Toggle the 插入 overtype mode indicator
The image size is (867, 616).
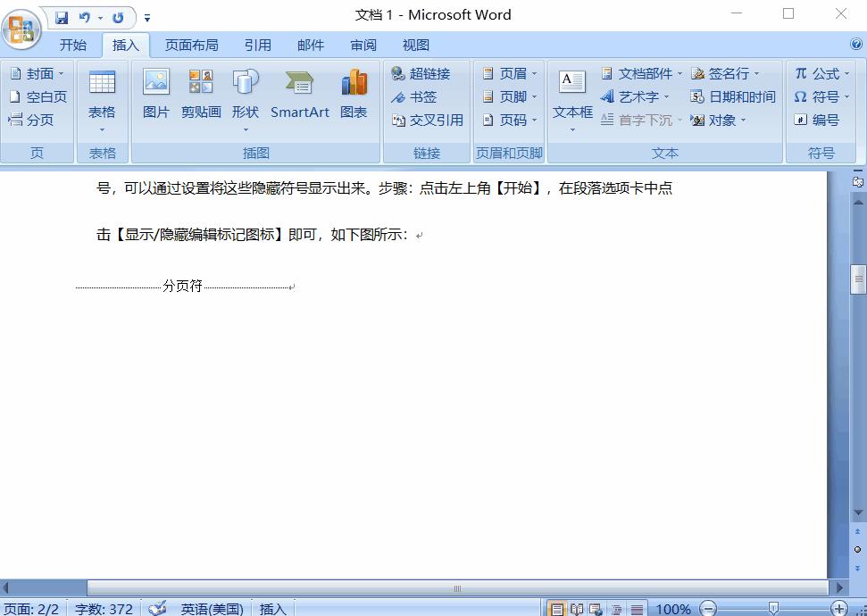tap(272, 609)
